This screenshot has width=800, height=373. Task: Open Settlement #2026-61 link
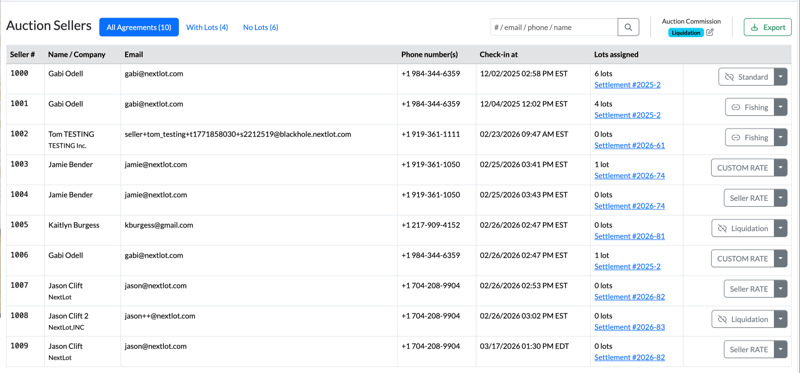point(630,145)
